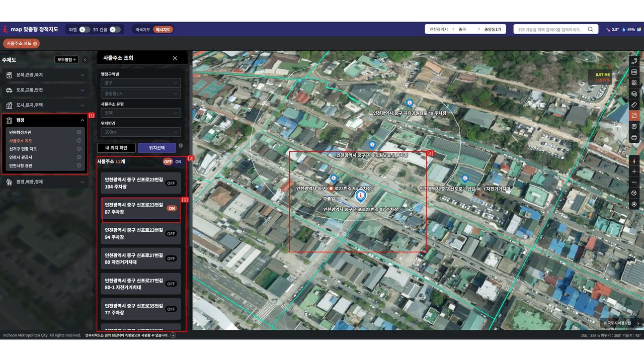Close the 사물주소 조회 panel

coord(175,58)
